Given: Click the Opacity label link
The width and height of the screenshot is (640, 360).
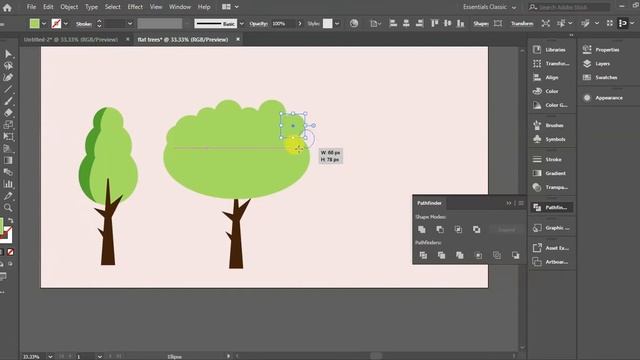Looking at the screenshot, I should point(258,24).
